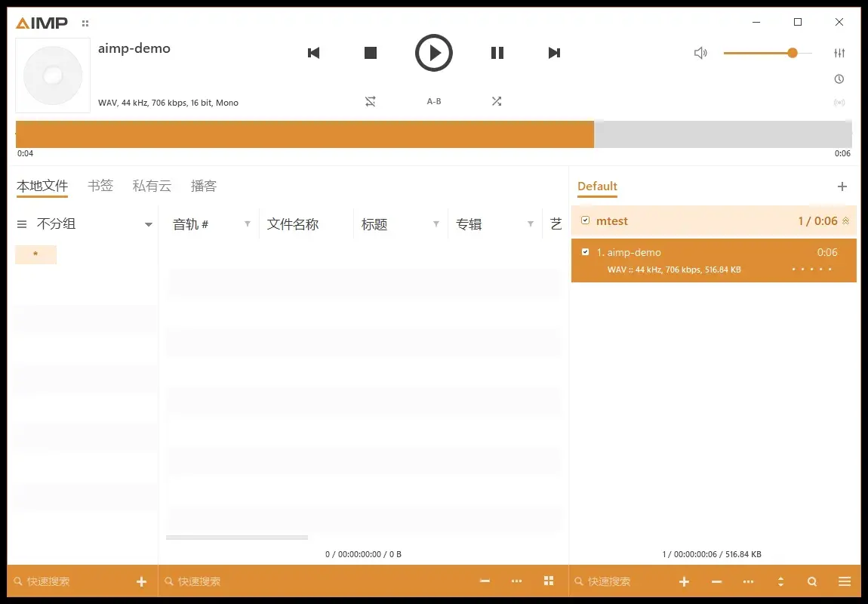Select the 1. aimp-demo playlist entry
This screenshot has height=604, width=868.
click(713, 260)
